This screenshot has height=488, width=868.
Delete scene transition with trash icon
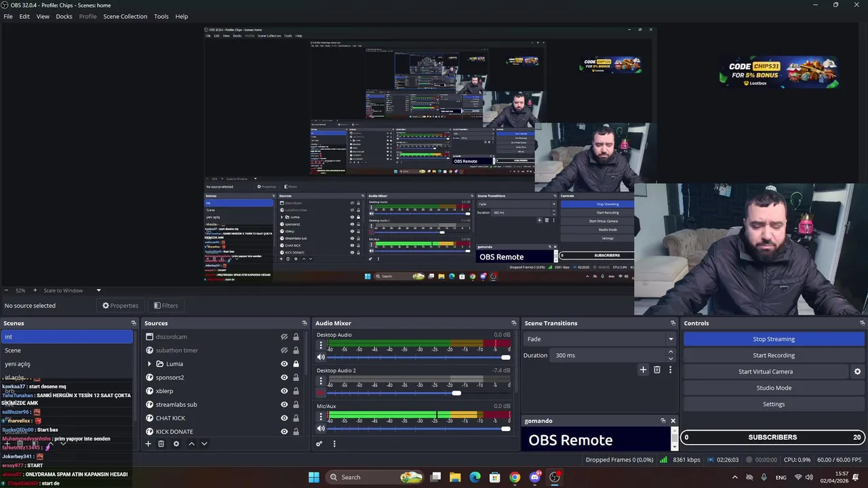point(656,369)
